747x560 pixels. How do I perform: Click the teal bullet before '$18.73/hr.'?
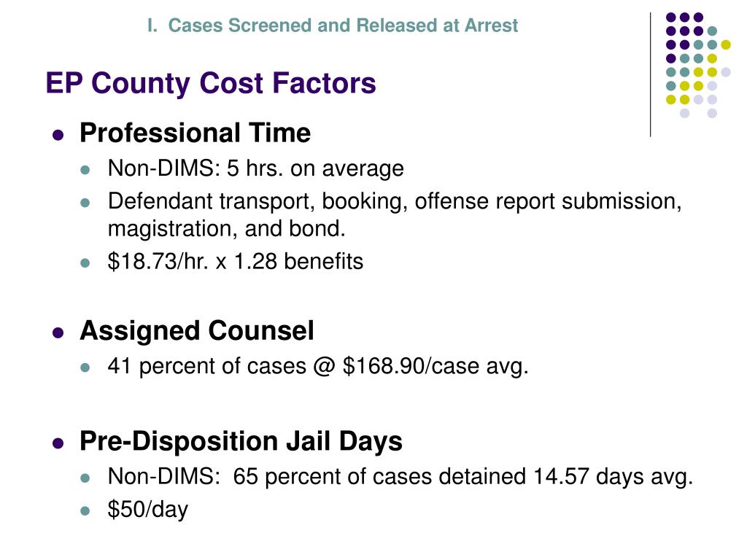[x=85, y=262]
